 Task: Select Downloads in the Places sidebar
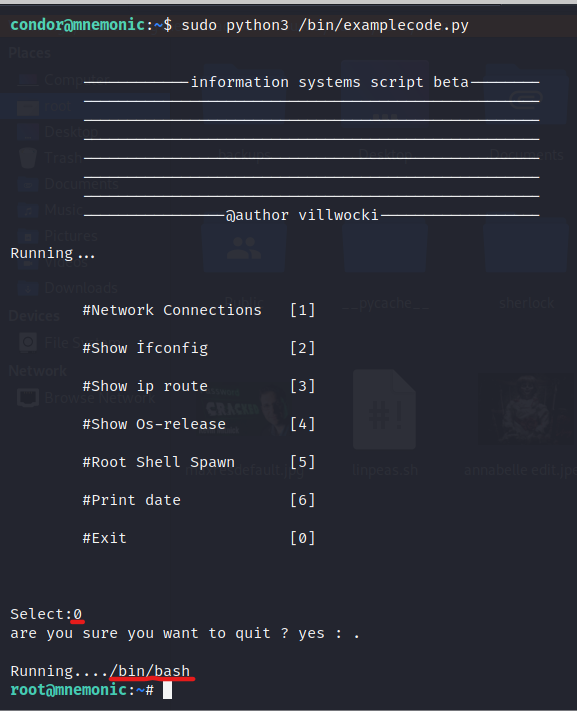point(68,287)
